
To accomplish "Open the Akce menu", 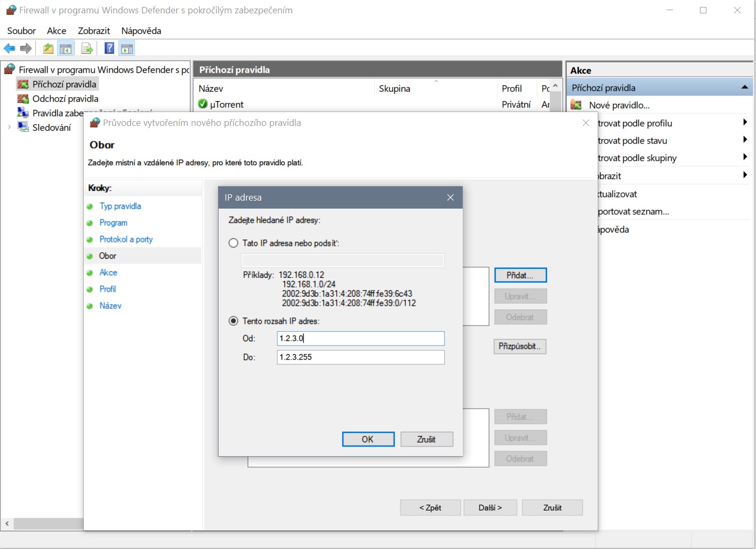I will pyautogui.click(x=57, y=31).
